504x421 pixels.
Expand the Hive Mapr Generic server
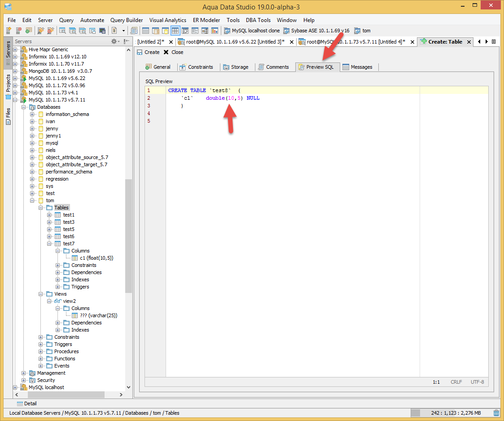click(x=15, y=49)
